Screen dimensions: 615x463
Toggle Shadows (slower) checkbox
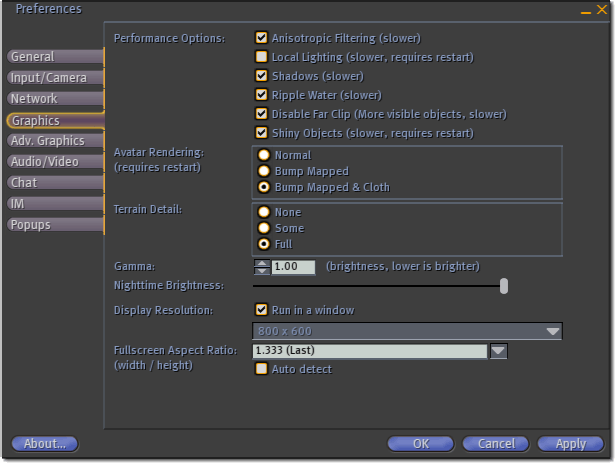click(261, 75)
